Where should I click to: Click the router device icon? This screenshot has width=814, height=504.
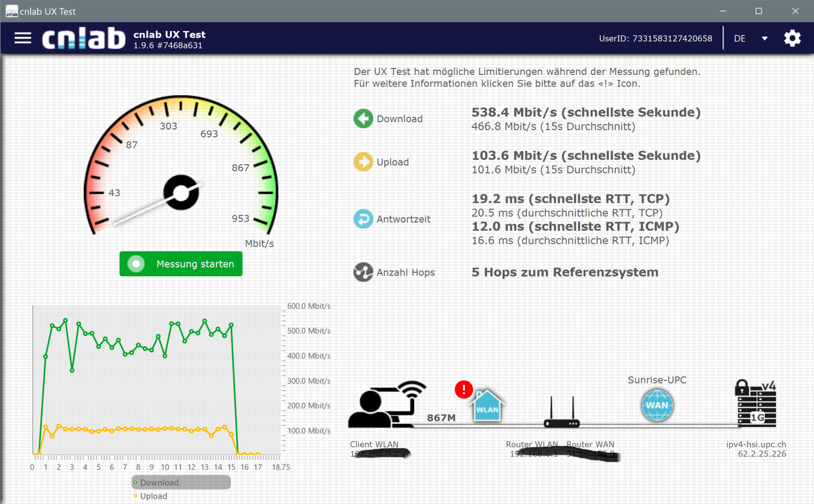click(561, 414)
